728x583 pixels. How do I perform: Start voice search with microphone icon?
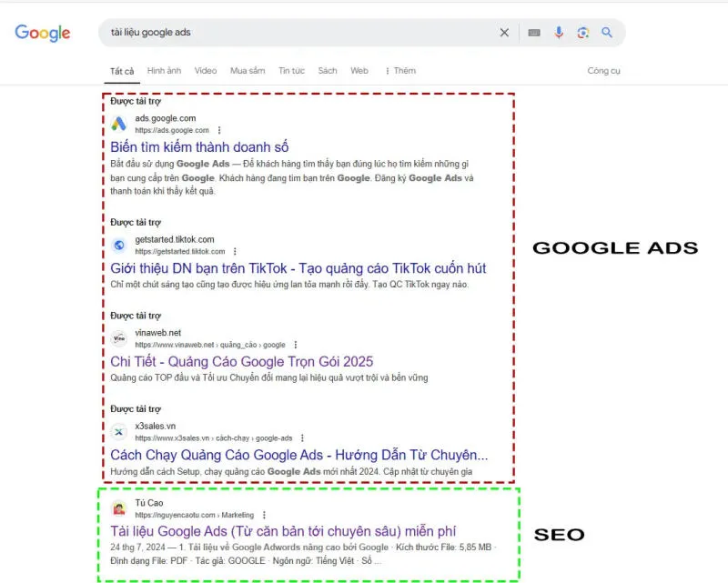click(559, 33)
